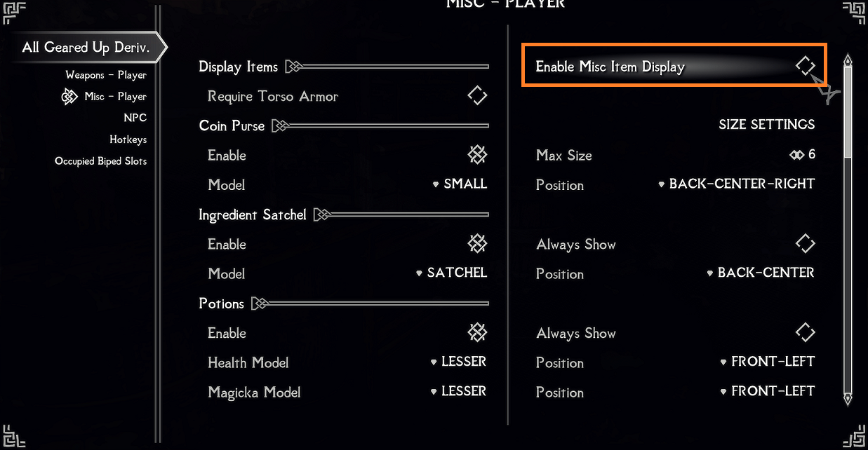The height and width of the screenshot is (450, 868).
Task: Switch to the Hotkeys page
Action: pos(128,139)
